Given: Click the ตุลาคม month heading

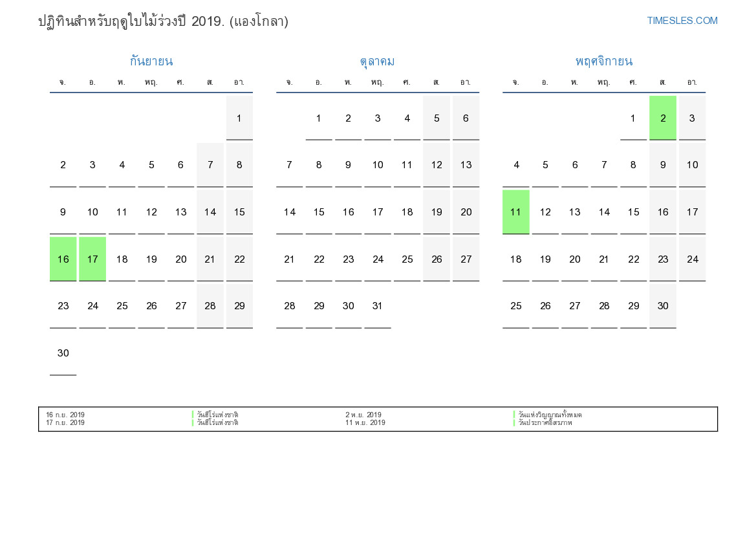Looking at the screenshot, I should [x=377, y=61].
